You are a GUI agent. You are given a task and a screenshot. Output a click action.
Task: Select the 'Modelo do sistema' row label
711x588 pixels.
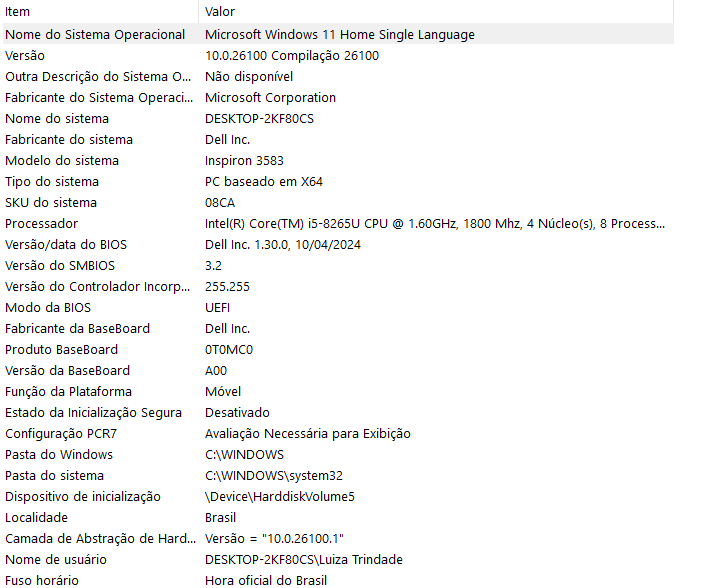point(62,160)
